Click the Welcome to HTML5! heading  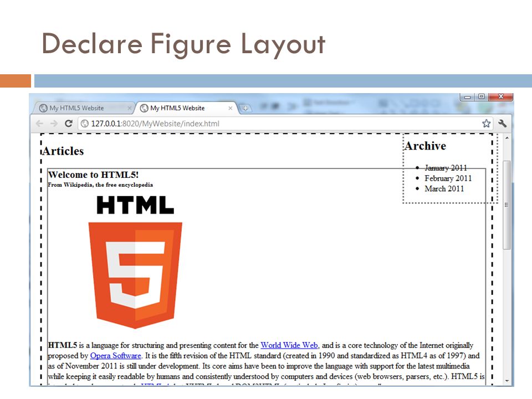click(93, 175)
